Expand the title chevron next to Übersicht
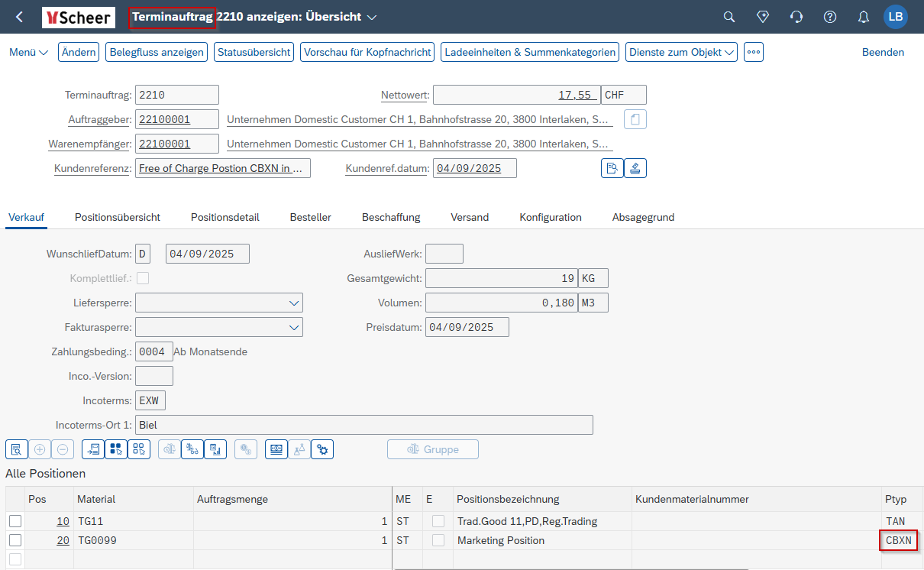Image resolution: width=924 pixels, height=570 pixels. (372, 17)
